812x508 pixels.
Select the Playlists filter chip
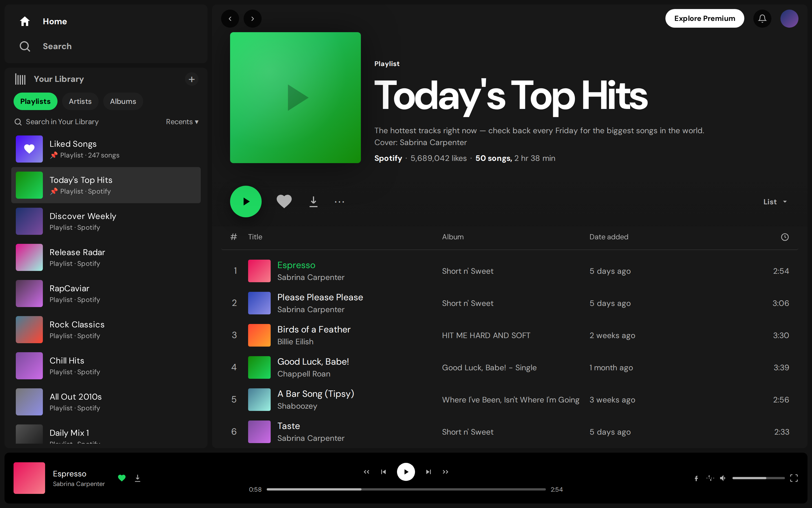point(35,101)
